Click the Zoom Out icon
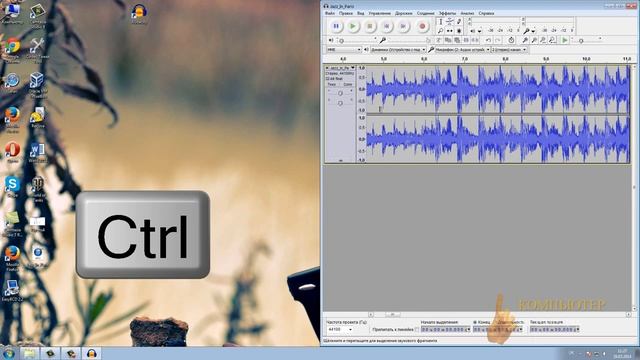Viewport: 640px width, 360px height. pos(534,40)
